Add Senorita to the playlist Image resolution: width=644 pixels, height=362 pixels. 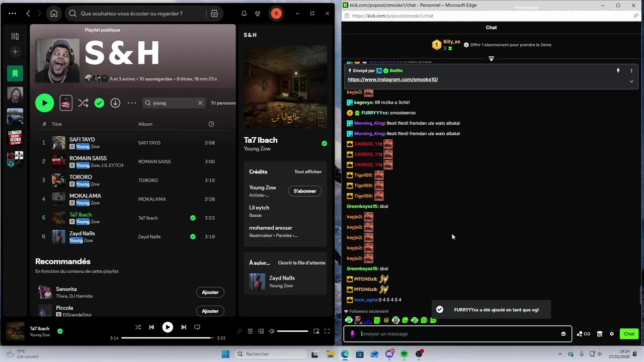pyautogui.click(x=210, y=292)
